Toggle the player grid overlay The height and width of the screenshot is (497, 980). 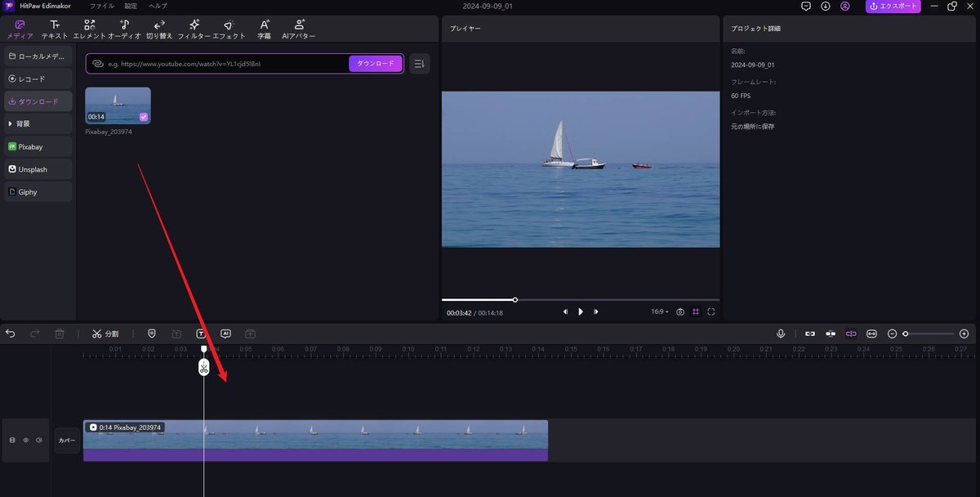click(696, 311)
